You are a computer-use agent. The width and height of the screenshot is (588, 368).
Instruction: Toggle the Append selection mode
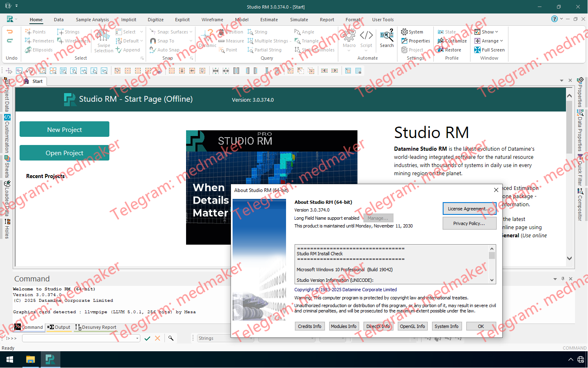click(128, 49)
